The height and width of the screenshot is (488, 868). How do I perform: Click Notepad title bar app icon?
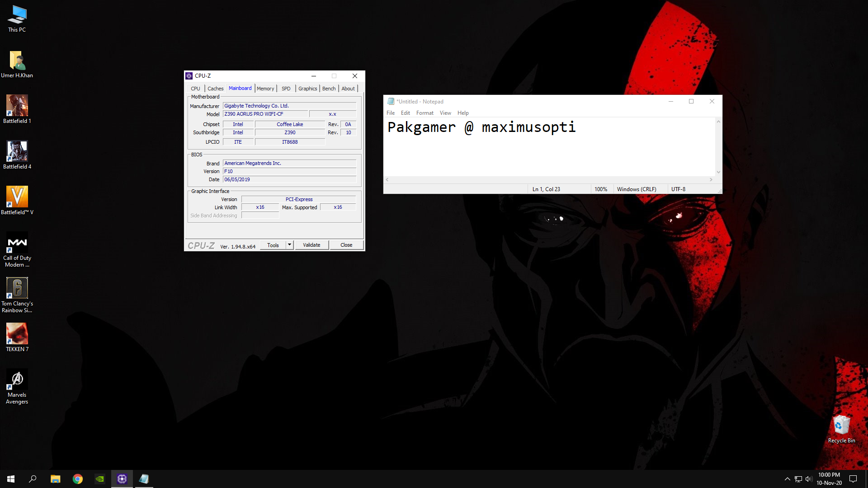point(391,102)
